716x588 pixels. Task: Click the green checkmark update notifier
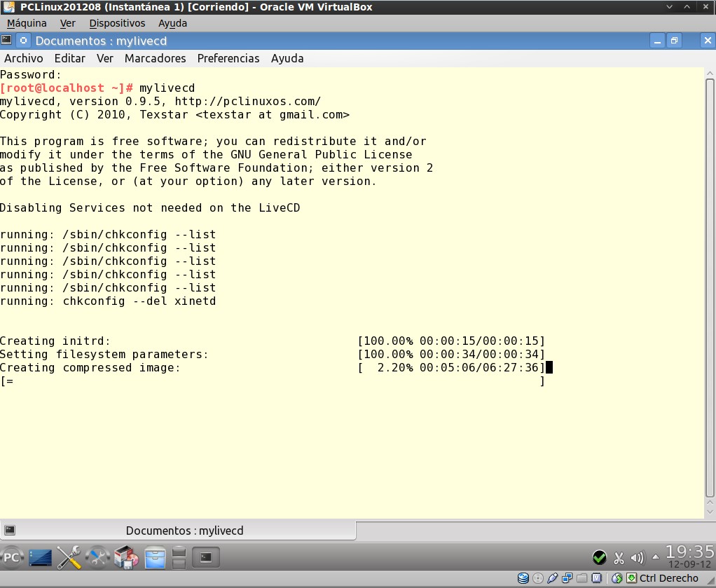pyautogui.click(x=599, y=558)
